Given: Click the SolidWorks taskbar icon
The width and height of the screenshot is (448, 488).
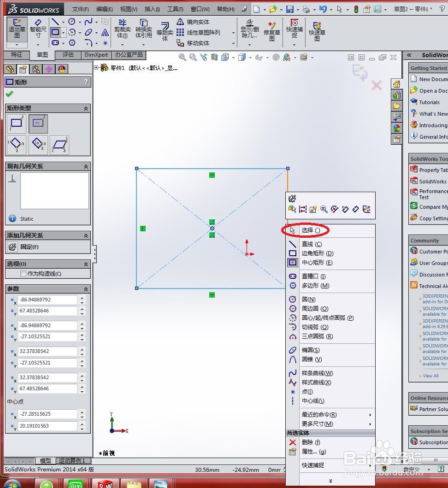Looking at the screenshot, I should click(105, 483).
